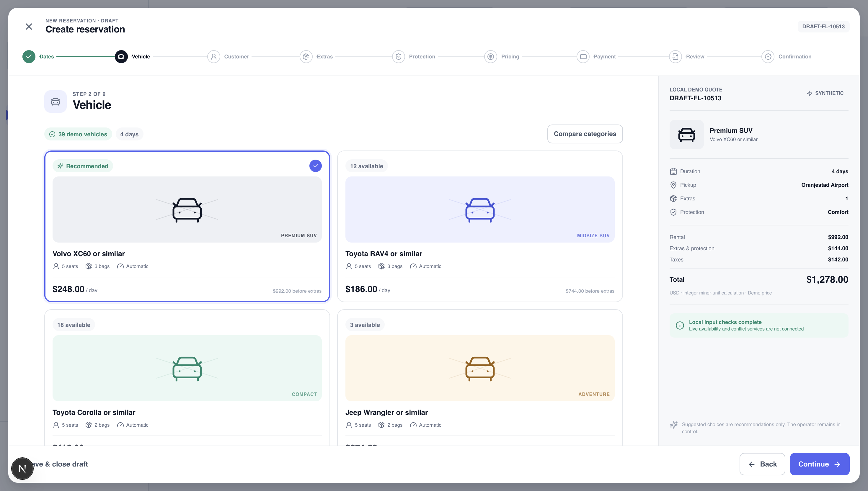Click the Vehicle heading car icon tile
This screenshot has height=491, width=868.
pyautogui.click(x=55, y=102)
